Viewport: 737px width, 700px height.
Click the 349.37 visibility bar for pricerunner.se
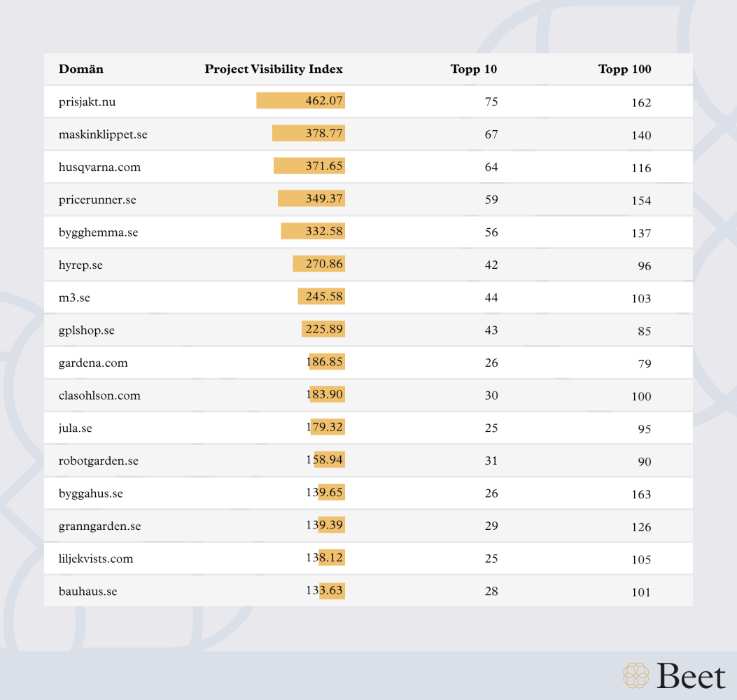311,198
